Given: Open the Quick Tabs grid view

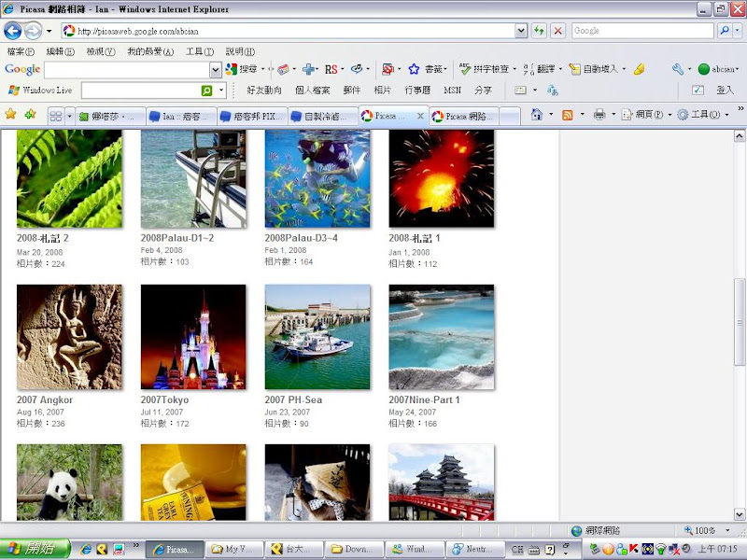Looking at the screenshot, I should (56, 116).
